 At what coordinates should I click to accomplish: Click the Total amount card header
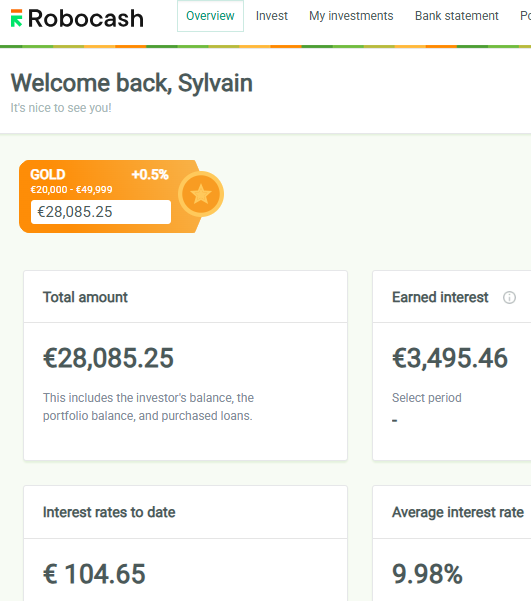(186, 297)
